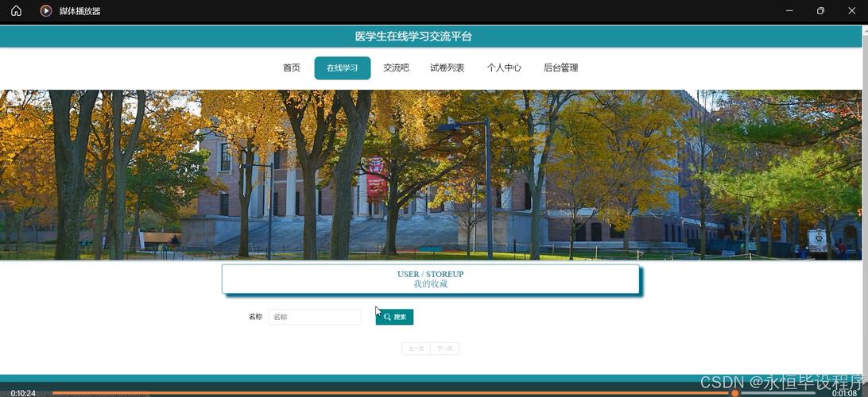Click the home icon in media player
The width and height of the screenshot is (868, 397).
(x=16, y=10)
